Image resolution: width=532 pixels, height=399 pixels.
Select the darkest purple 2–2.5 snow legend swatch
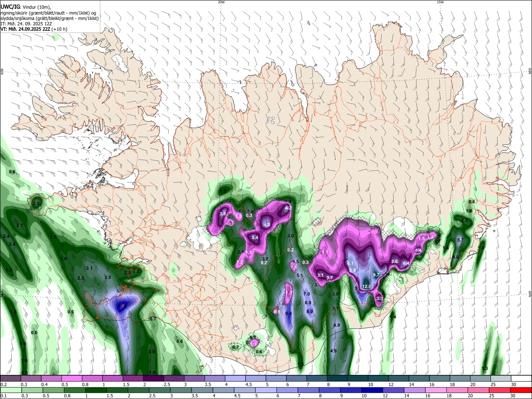(x=153, y=379)
